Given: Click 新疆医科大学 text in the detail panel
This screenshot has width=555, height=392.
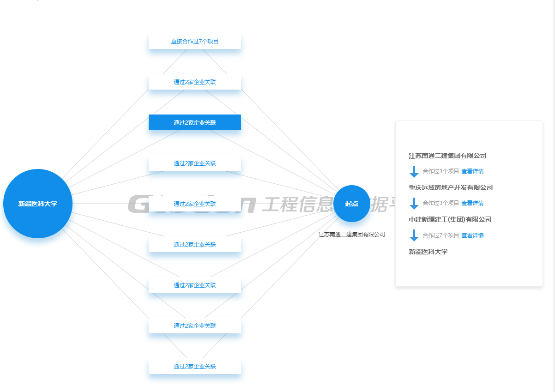Looking at the screenshot, I should [428, 252].
